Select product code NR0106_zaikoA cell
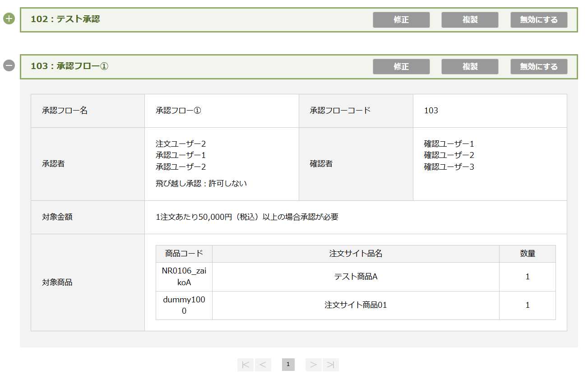This screenshot has width=588, height=375. coord(184,277)
